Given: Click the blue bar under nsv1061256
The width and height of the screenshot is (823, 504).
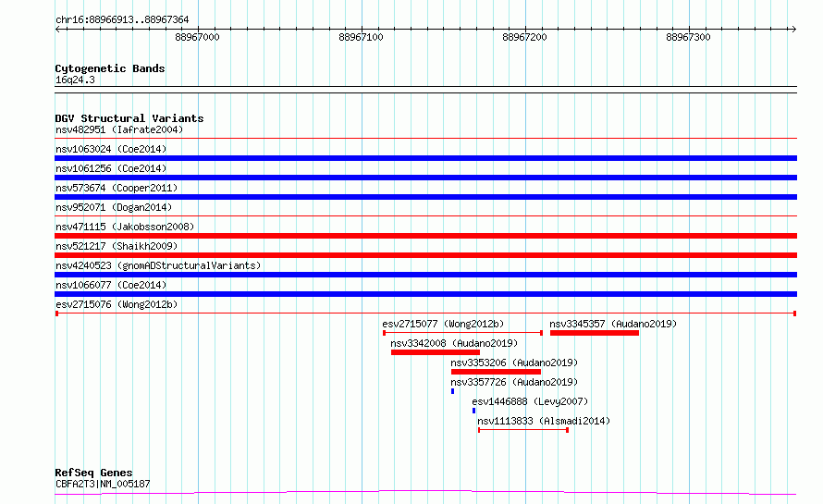Looking at the screenshot, I should [425, 178].
